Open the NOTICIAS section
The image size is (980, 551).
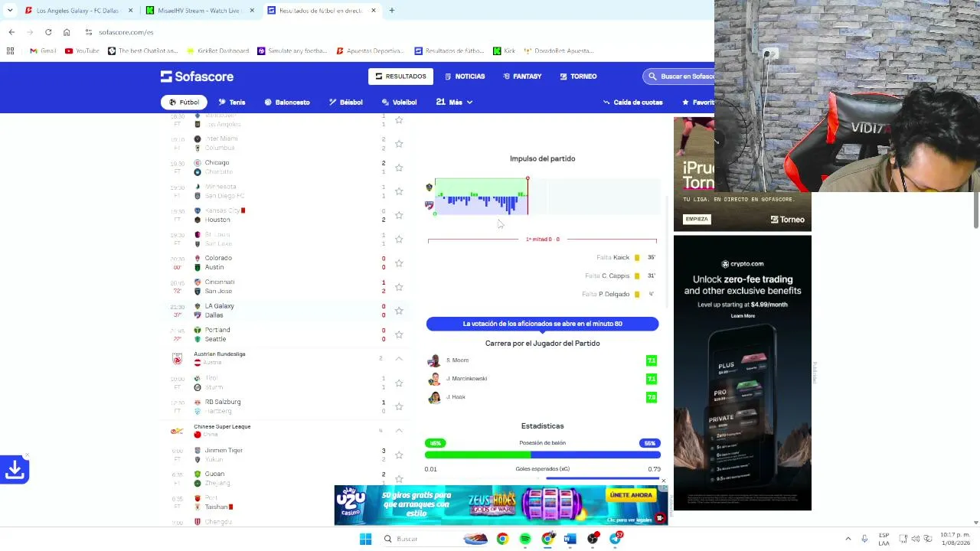[464, 77]
